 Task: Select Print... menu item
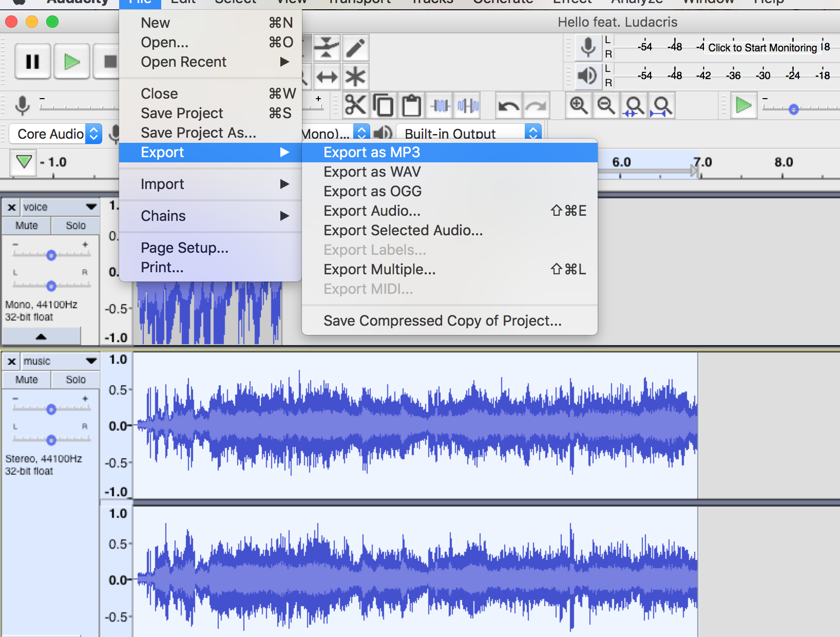tap(211, 267)
